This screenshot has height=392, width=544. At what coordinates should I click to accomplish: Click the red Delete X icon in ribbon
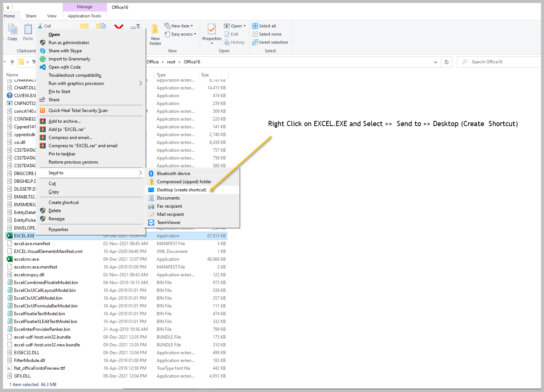coord(119,26)
